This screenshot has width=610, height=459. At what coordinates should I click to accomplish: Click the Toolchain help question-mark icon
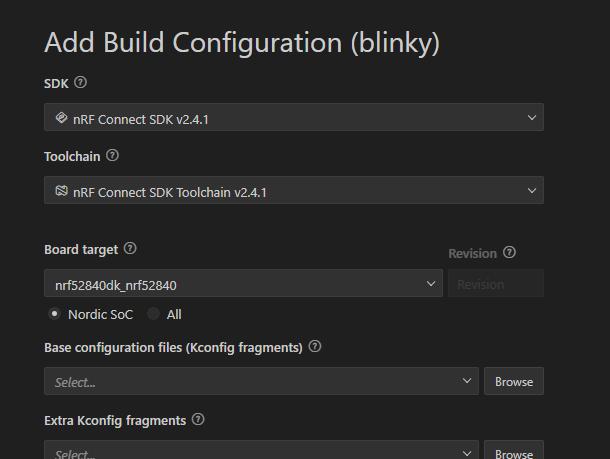tap(112, 156)
